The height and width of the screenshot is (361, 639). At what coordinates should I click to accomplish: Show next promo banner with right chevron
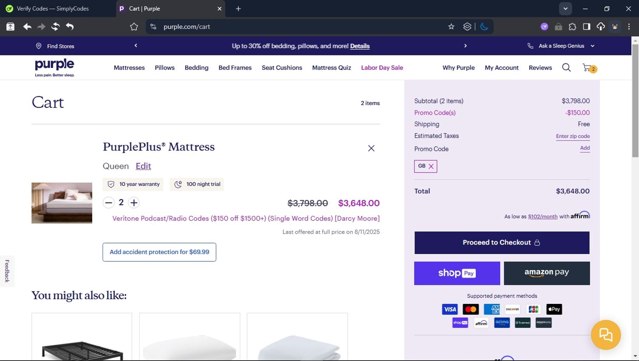465,46
